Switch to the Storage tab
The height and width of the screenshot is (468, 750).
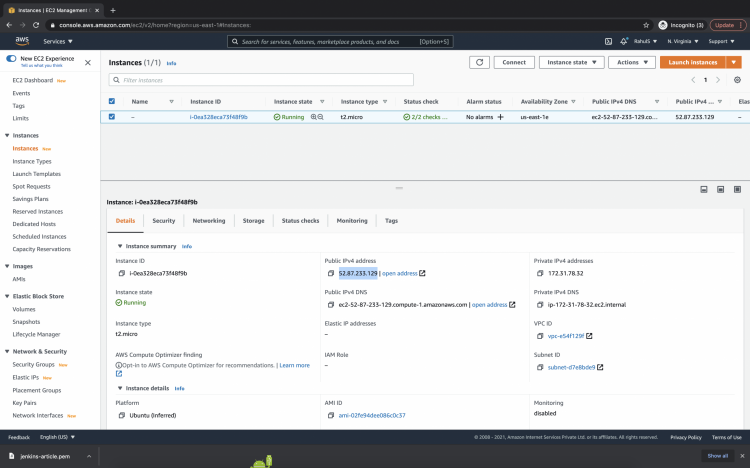coord(254,221)
